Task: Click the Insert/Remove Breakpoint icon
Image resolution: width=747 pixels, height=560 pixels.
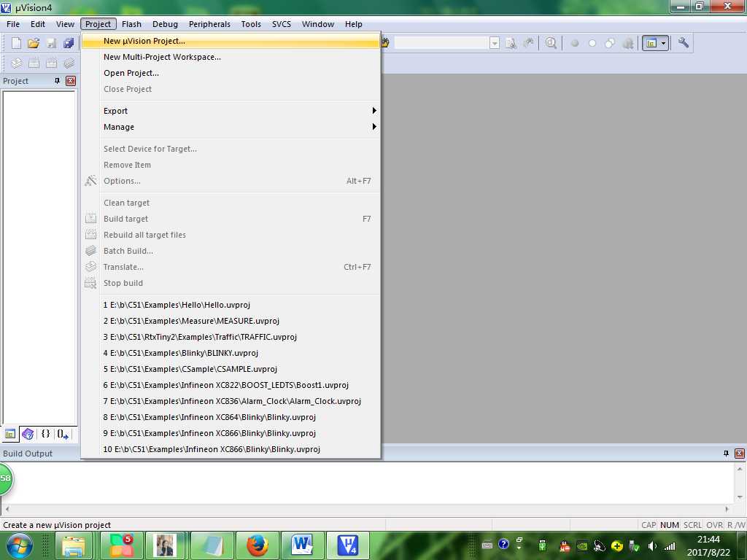Action: coord(575,43)
